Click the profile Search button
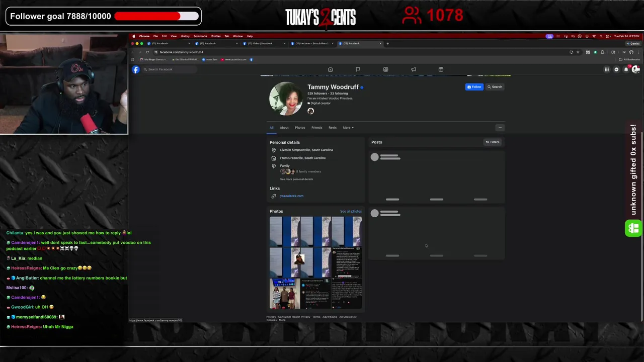The image size is (644, 362). pos(495,87)
